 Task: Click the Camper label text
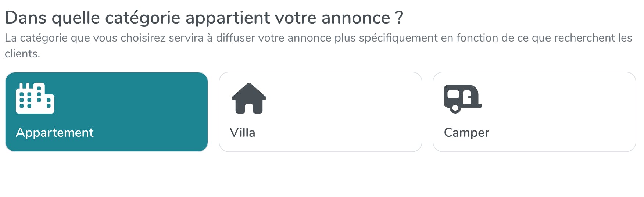tap(466, 132)
